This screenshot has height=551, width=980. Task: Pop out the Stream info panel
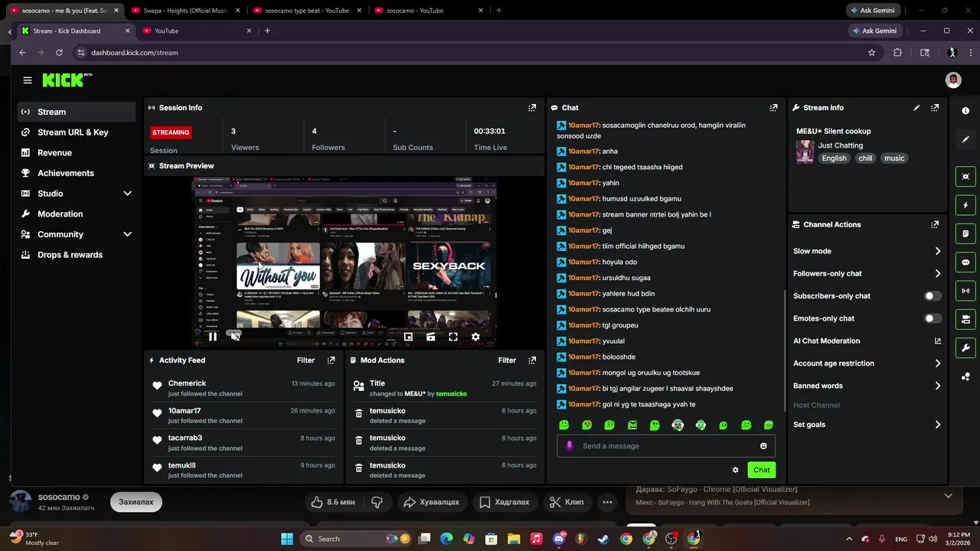coord(935,108)
